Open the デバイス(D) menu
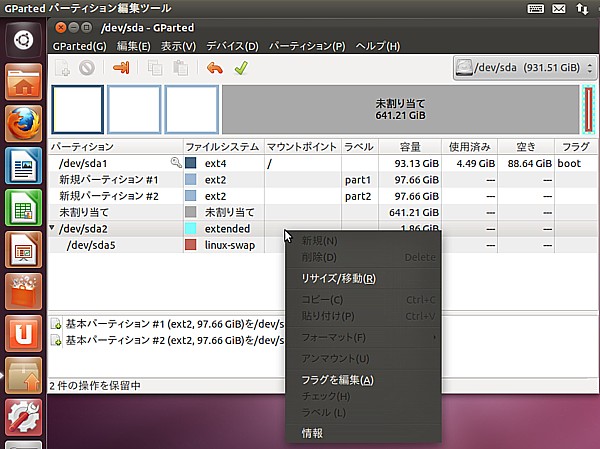 232,46
